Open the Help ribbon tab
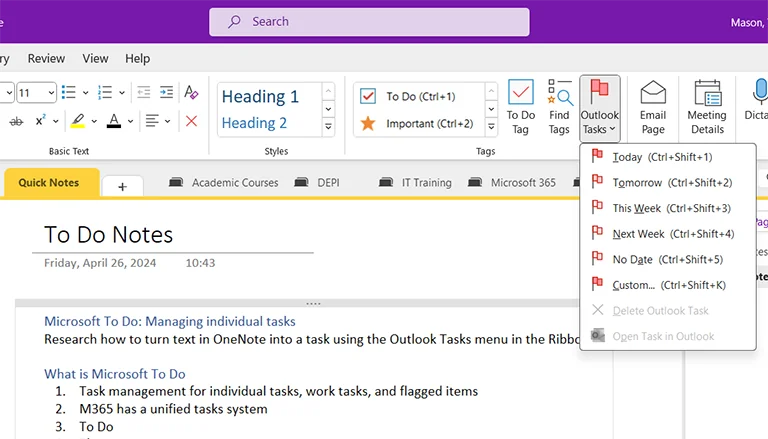This screenshot has width=768, height=439. point(137,58)
